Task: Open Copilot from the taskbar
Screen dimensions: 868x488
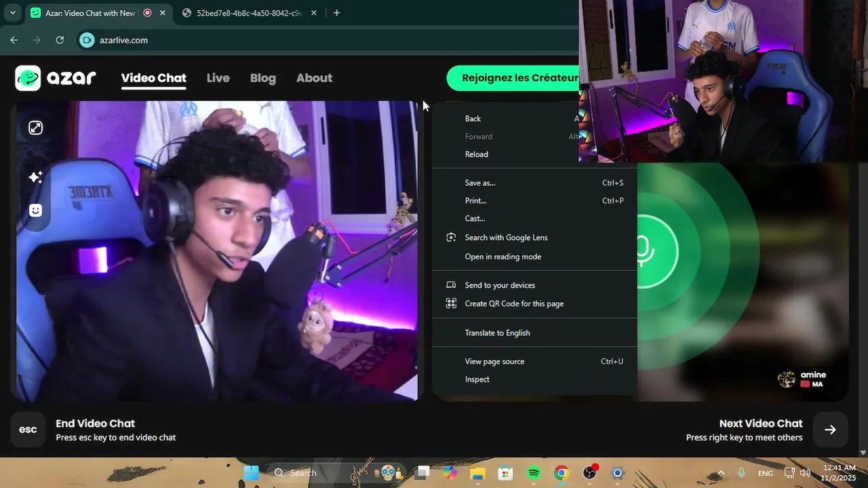Action: click(450, 473)
